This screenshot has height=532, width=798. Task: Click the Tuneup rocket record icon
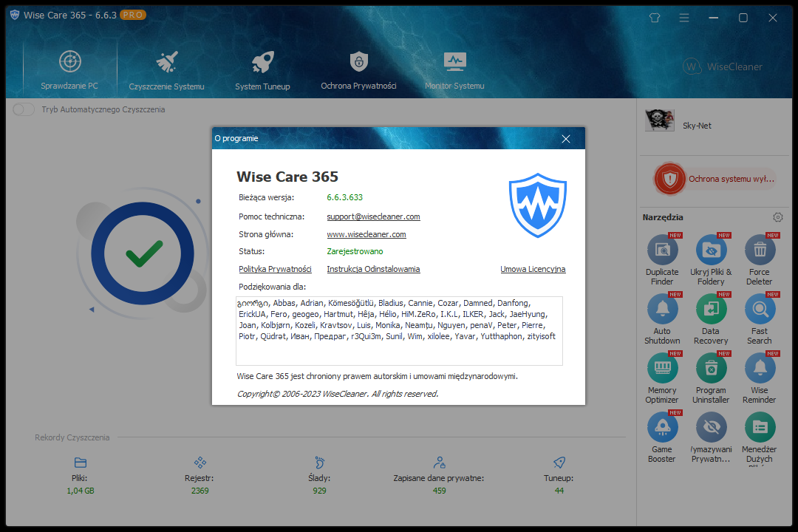pos(559,463)
